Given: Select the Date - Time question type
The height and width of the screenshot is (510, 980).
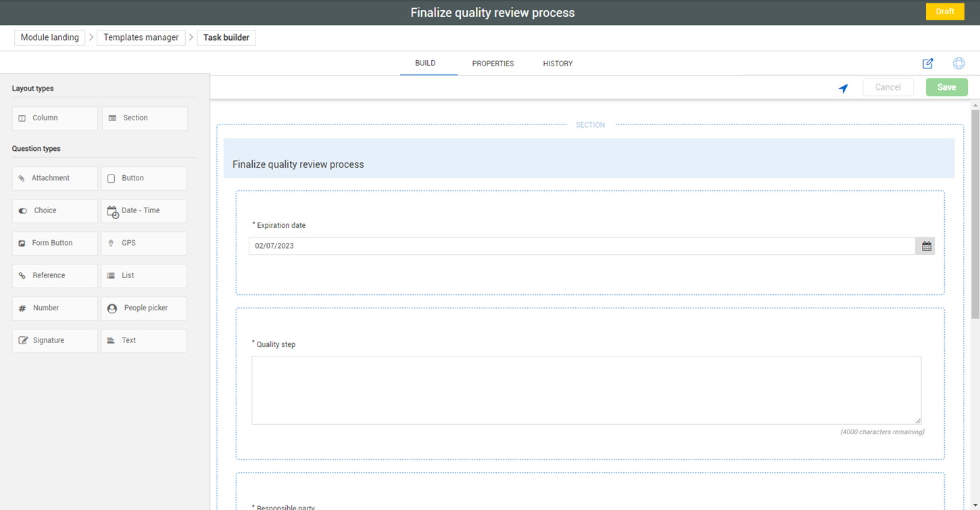Looking at the screenshot, I should pos(144,211).
